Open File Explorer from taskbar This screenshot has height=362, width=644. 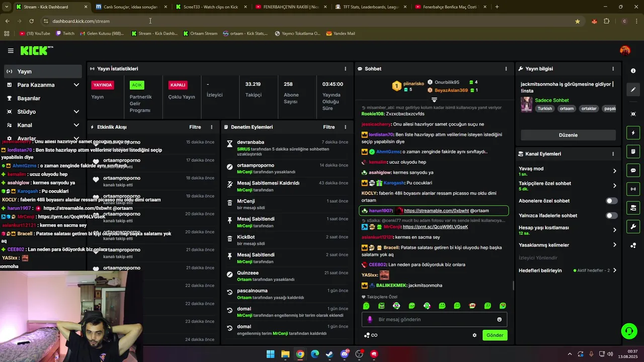pos(285,354)
